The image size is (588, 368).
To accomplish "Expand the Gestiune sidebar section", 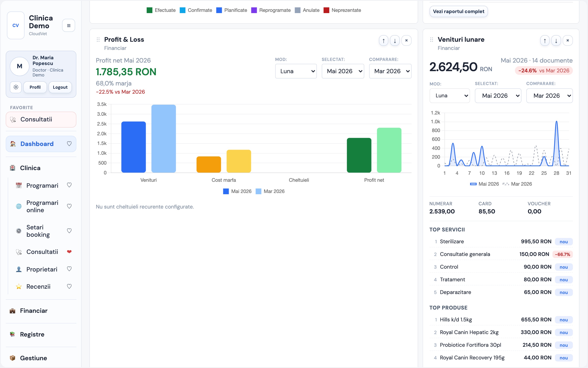I will pos(41,358).
